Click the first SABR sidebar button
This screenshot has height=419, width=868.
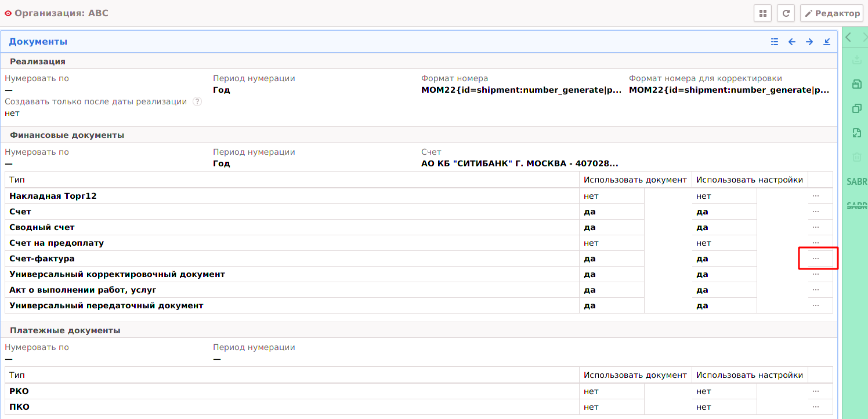coord(856,182)
